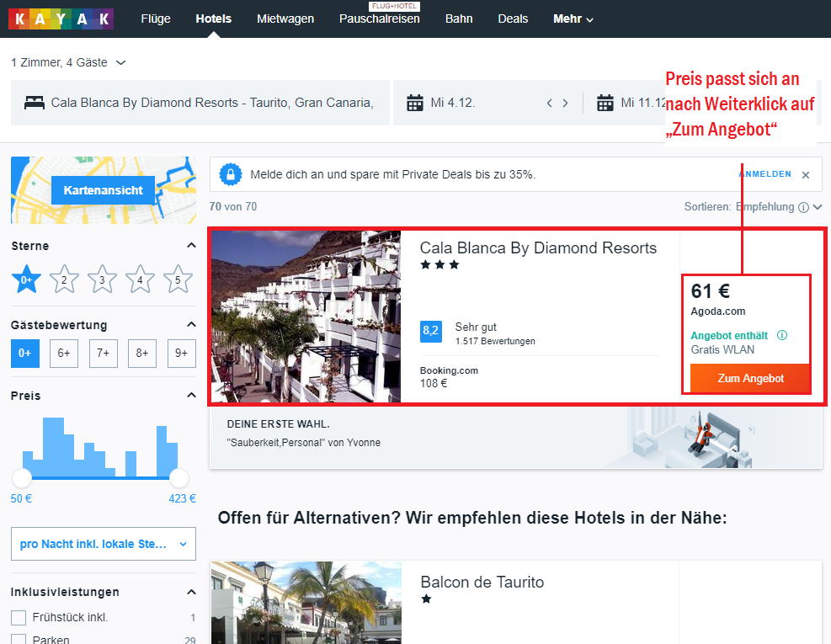The width and height of the screenshot is (831, 644).
Task: Click the Private Deals lock icon
Action: coord(231,174)
